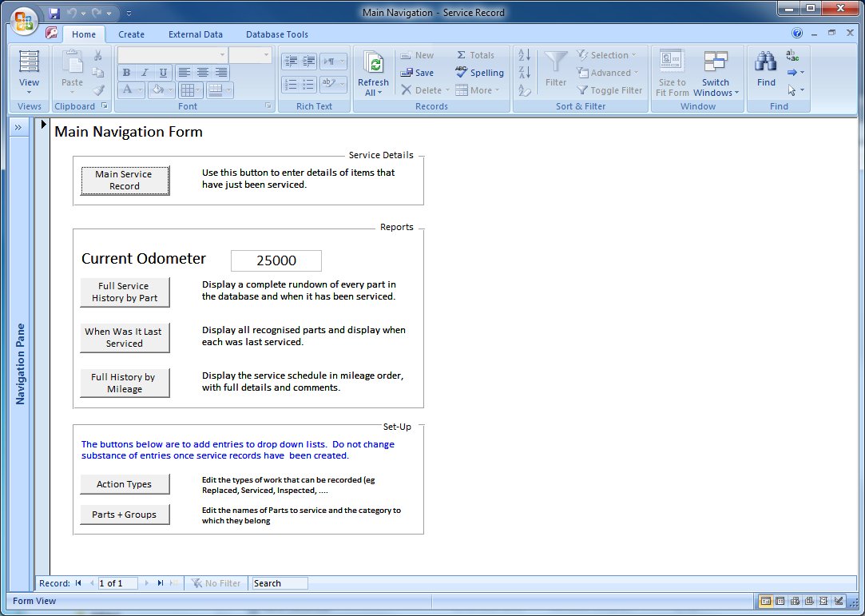Open the Database Tools ribbon tab
Screen dimensions: 865x616
277,34
